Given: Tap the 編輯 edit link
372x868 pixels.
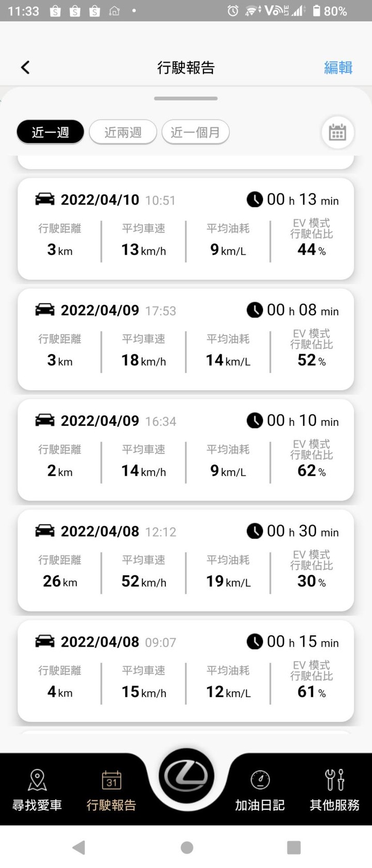Looking at the screenshot, I should click(x=338, y=67).
